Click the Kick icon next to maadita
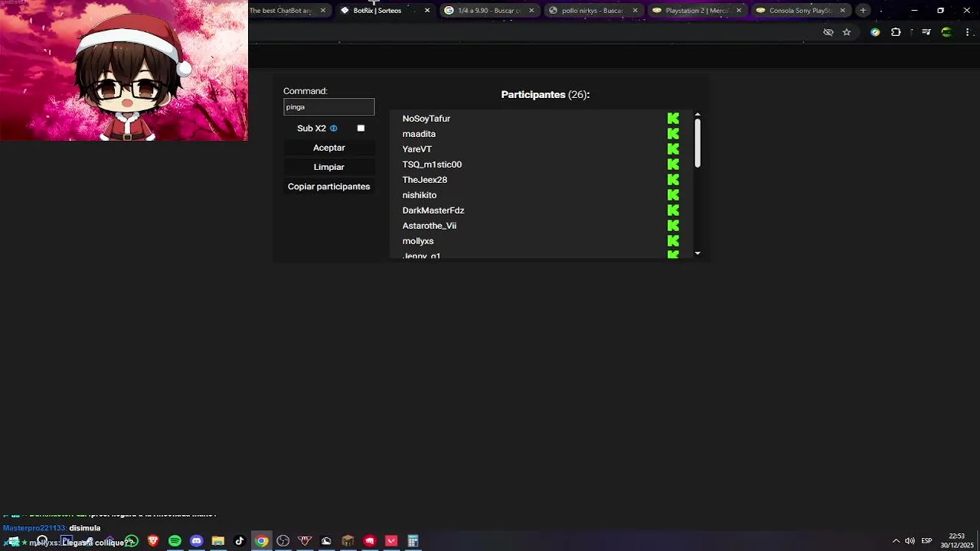This screenshot has height=551, width=980. (x=673, y=134)
